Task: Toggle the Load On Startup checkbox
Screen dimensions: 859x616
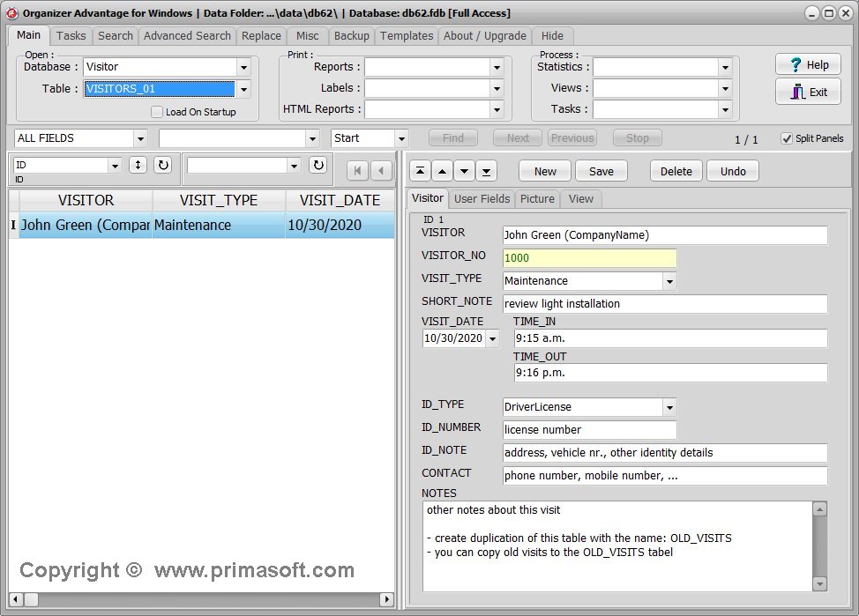Action: click(157, 112)
